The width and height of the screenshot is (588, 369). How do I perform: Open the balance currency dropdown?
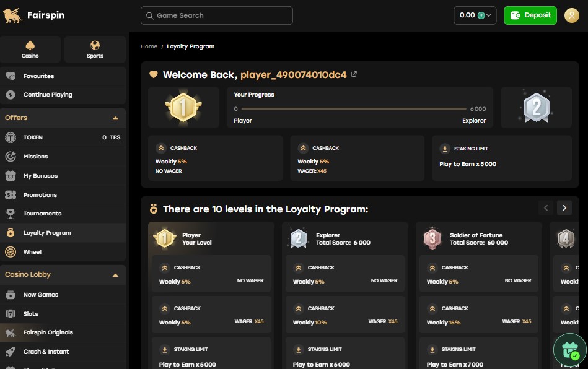point(475,15)
